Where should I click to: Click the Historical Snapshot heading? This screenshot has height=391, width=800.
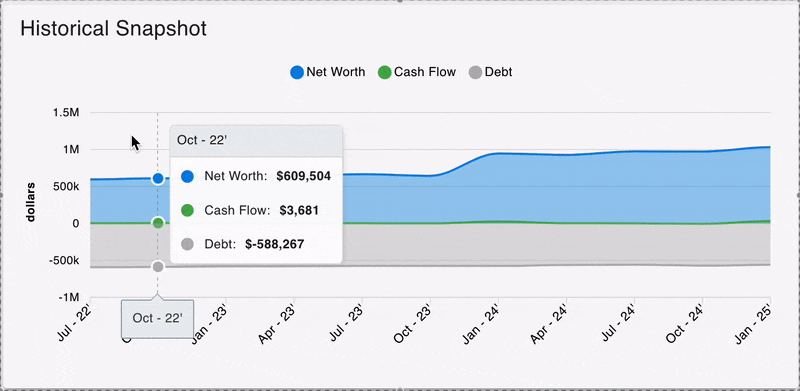click(113, 29)
